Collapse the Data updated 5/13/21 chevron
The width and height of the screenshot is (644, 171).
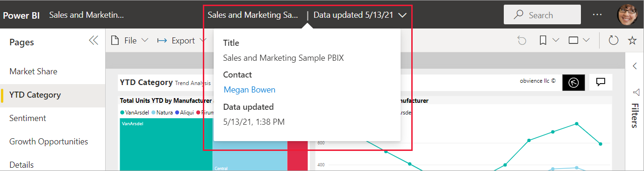coord(402,15)
